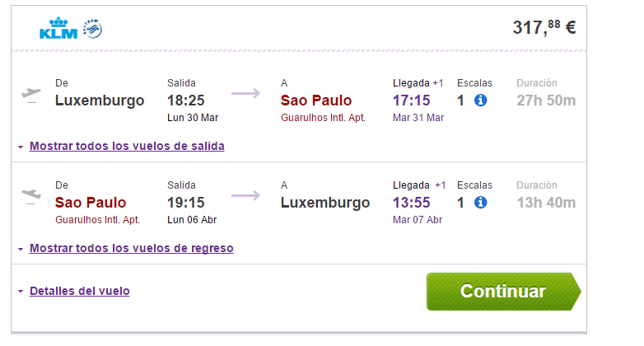Open stopover info for return flight
644x346 pixels.
point(481,202)
